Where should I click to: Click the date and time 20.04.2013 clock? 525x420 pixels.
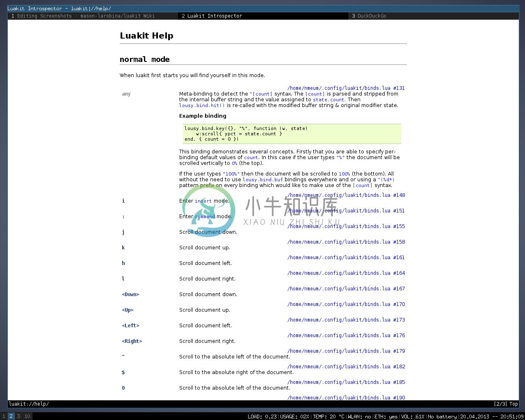tap(492, 417)
